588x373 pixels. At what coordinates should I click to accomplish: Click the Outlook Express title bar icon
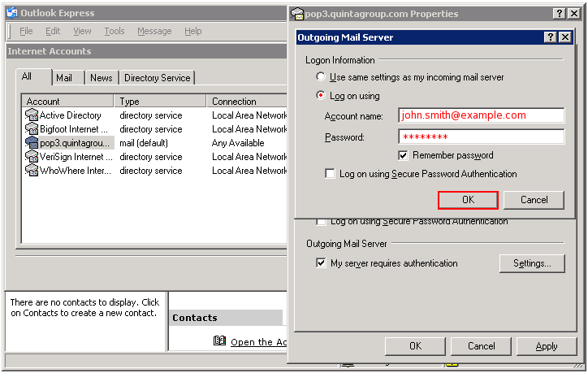coord(12,13)
